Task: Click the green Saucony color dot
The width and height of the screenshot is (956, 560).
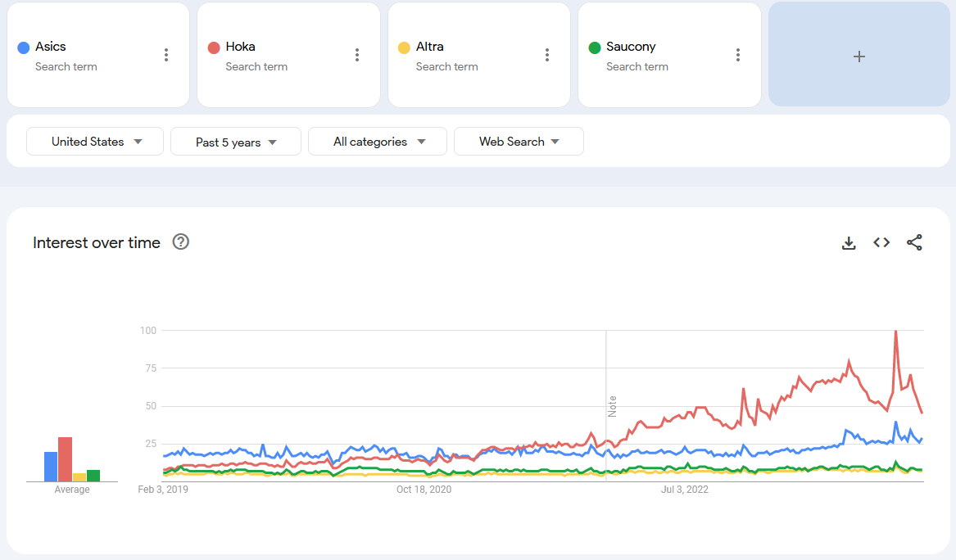Action: point(595,47)
